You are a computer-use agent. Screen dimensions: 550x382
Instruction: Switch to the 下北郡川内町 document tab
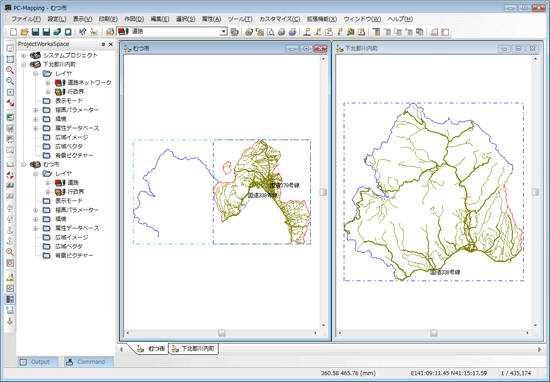194,349
